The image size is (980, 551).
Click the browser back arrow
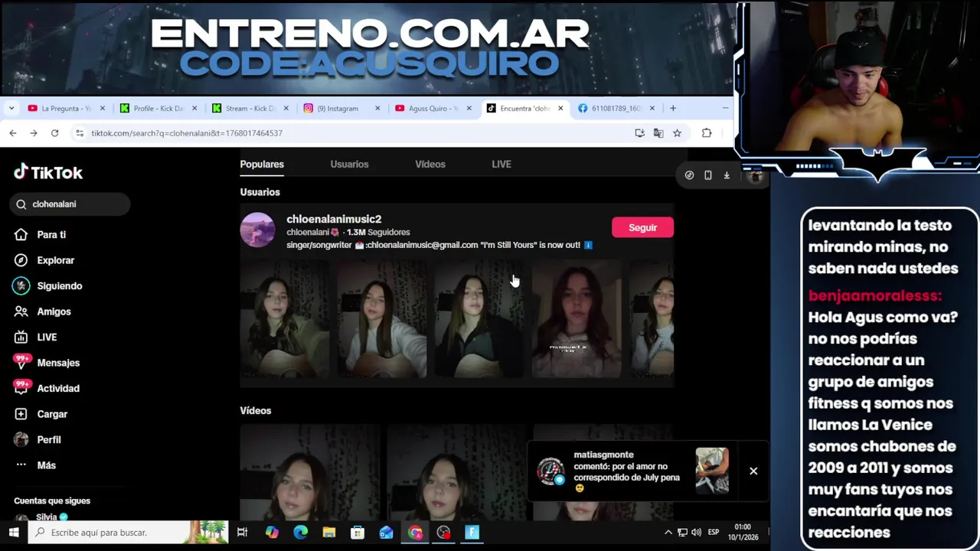pyautogui.click(x=13, y=133)
